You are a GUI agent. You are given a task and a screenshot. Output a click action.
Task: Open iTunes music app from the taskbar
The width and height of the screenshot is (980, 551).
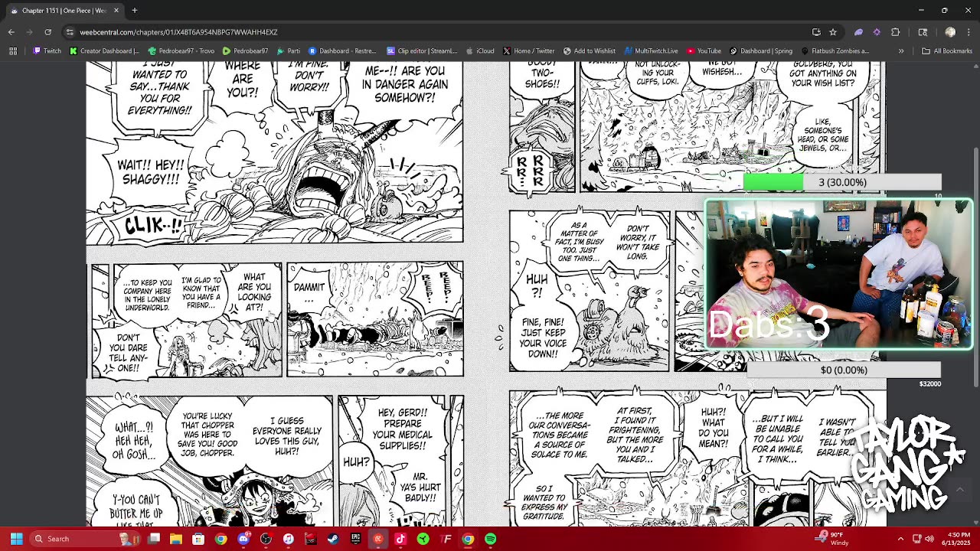288,539
